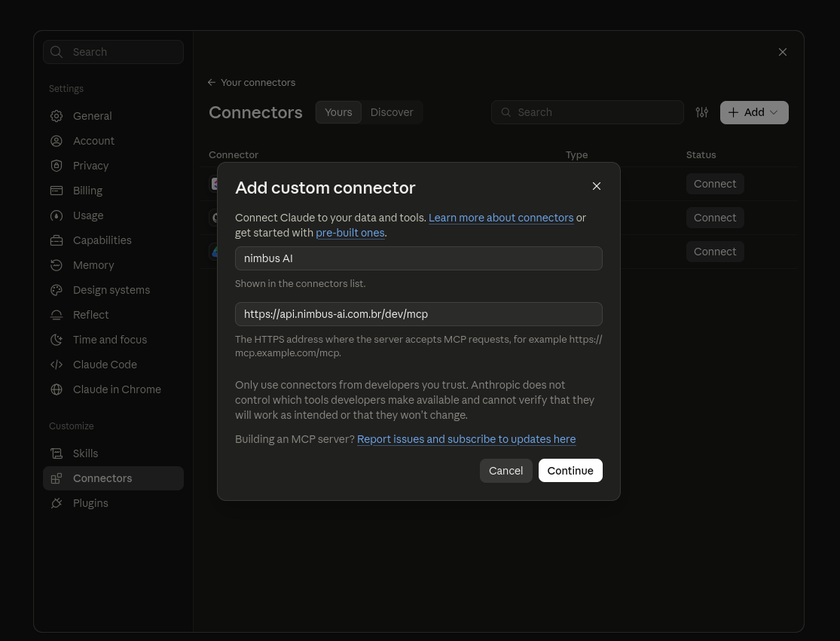Click the Connectors blocks icon
The width and height of the screenshot is (840, 641).
pyautogui.click(x=57, y=478)
